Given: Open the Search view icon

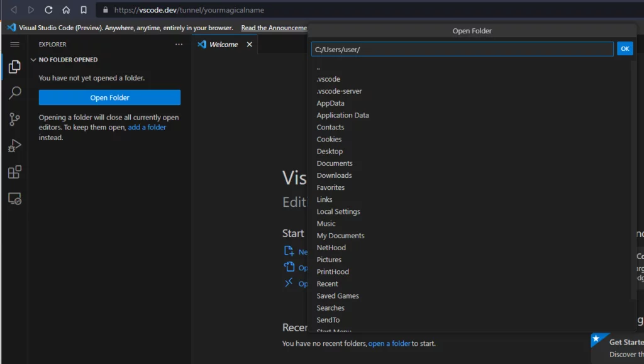Looking at the screenshot, I should point(14,93).
